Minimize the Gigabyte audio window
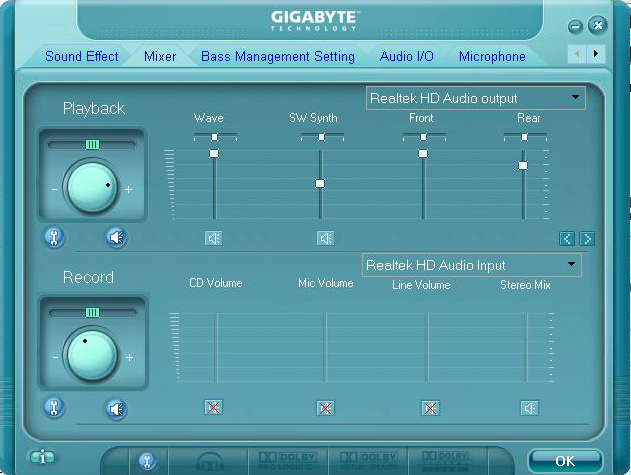The width and height of the screenshot is (631, 475). (575, 27)
